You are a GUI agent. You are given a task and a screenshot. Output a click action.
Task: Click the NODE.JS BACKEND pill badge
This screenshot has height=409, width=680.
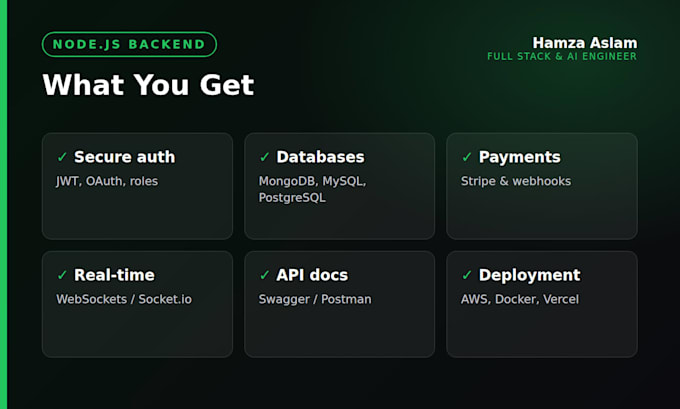point(129,44)
